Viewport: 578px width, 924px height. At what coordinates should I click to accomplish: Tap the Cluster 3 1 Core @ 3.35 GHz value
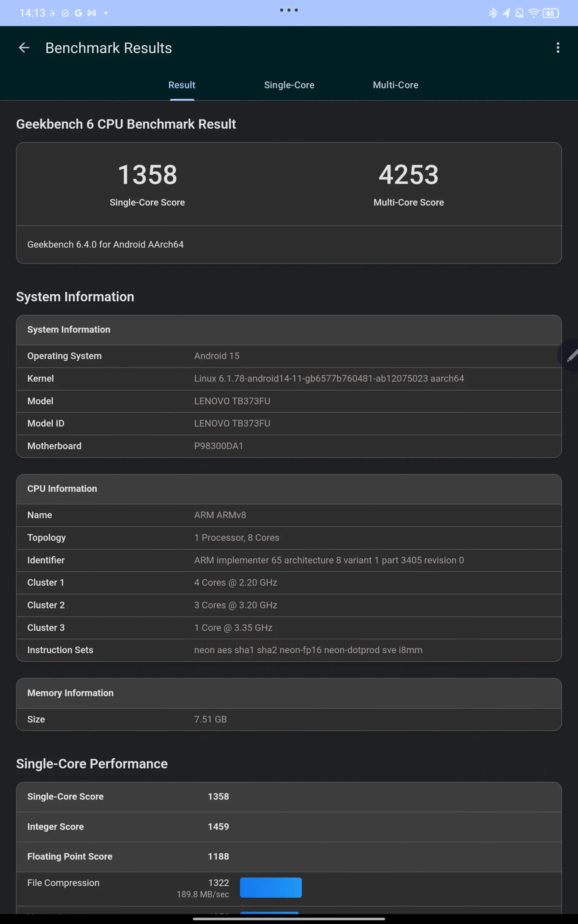pyautogui.click(x=233, y=628)
